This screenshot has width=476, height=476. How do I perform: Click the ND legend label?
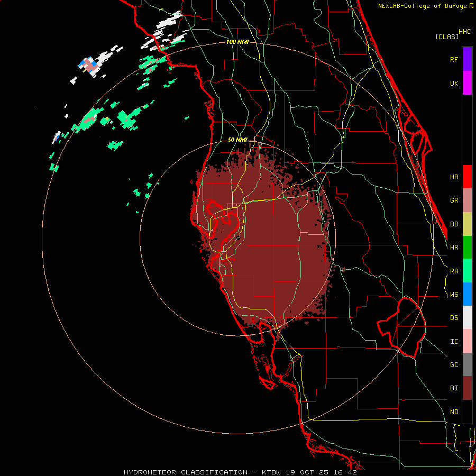454,412
